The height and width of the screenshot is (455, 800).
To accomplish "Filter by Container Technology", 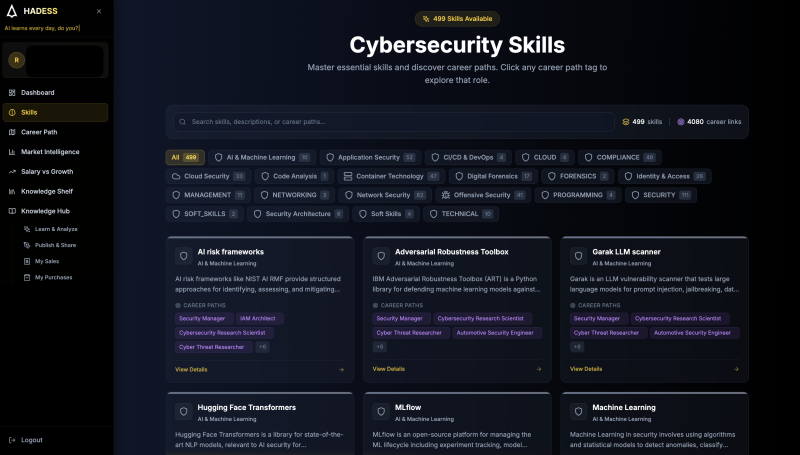I will point(391,176).
